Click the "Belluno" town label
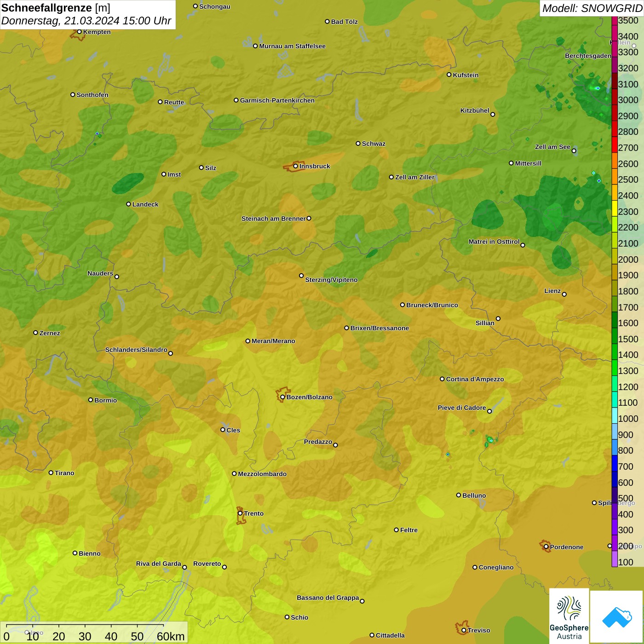 (474, 495)
